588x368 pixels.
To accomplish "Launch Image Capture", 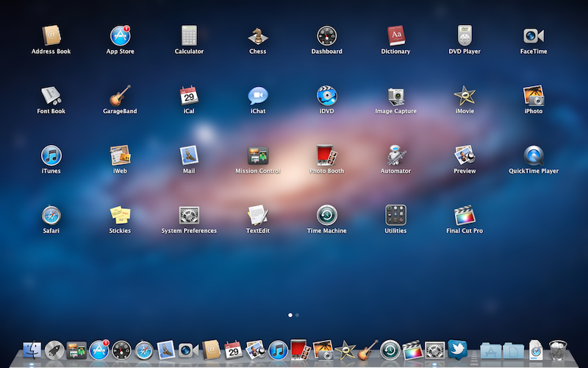I will click(x=395, y=96).
